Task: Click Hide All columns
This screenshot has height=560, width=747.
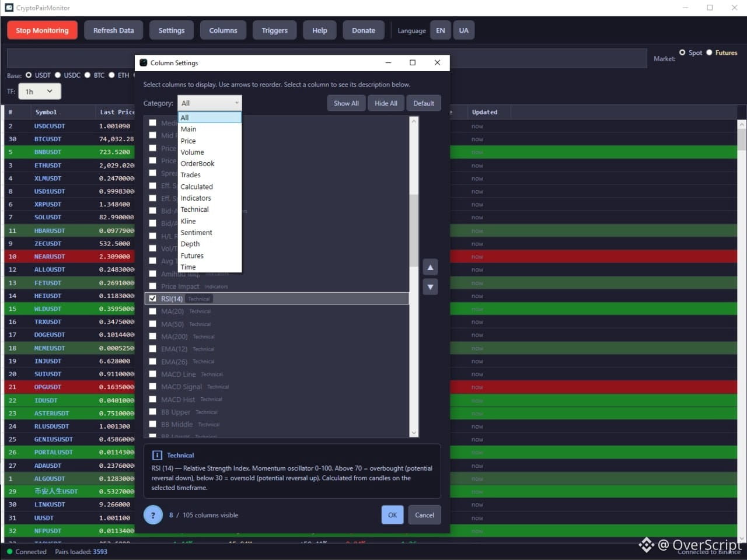Action: 386,103
